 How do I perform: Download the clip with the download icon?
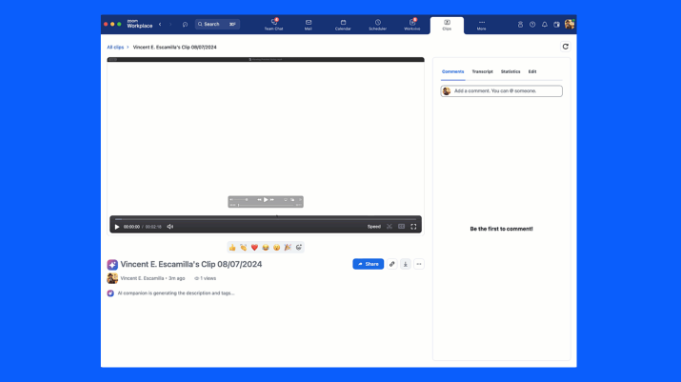click(x=405, y=264)
